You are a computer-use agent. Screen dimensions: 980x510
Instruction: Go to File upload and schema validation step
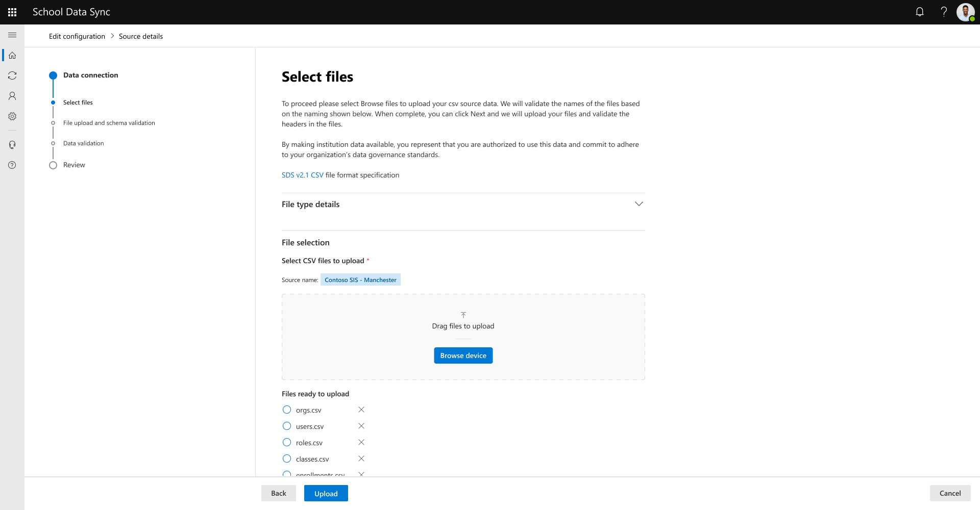pyautogui.click(x=109, y=123)
